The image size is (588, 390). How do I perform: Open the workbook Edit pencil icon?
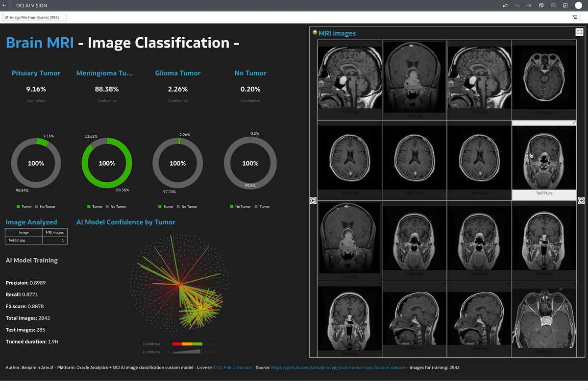pyautogui.click(x=530, y=5)
